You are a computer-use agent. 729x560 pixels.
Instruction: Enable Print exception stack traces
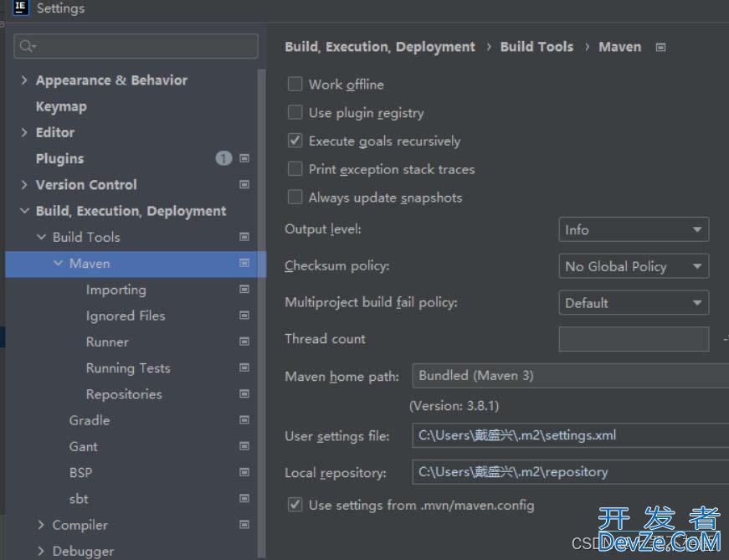(x=295, y=169)
